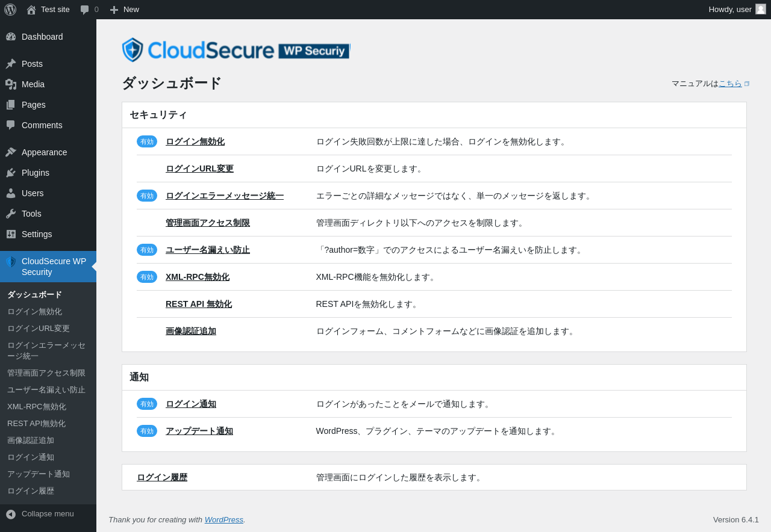Click the CloudSecure shield icon in sidebar
The image size is (771, 532).
coord(11,262)
